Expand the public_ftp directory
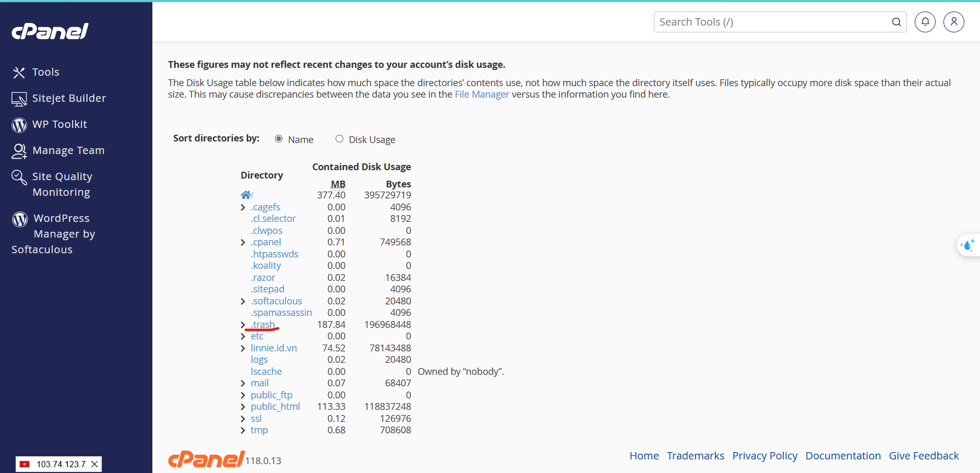This screenshot has height=473, width=980. tap(243, 396)
